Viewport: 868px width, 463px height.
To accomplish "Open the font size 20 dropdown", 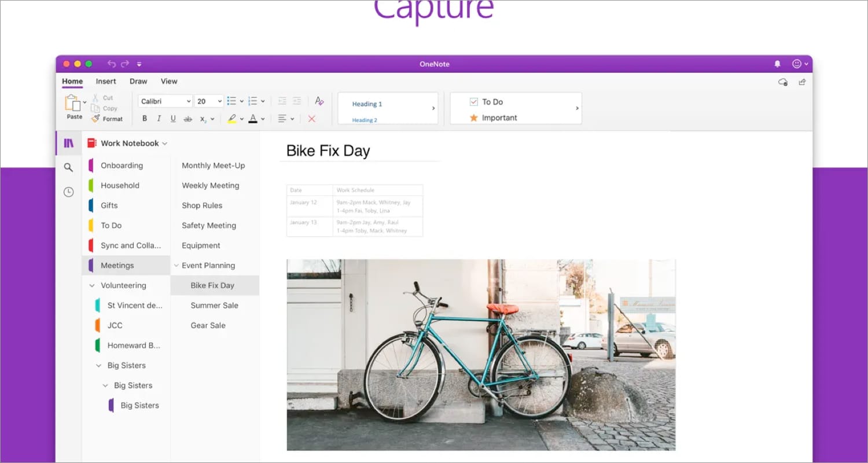I will click(x=208, y=101).
